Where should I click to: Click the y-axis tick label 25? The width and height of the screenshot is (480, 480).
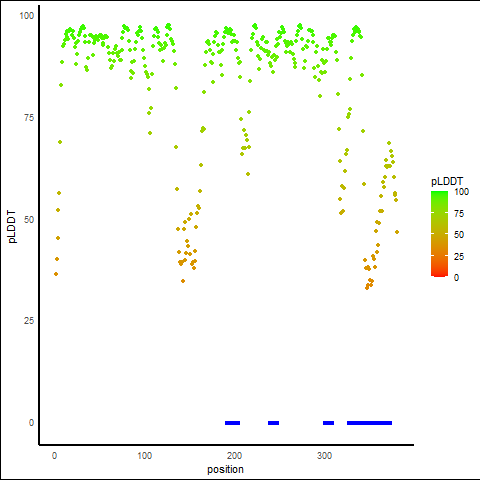point(29,321)
